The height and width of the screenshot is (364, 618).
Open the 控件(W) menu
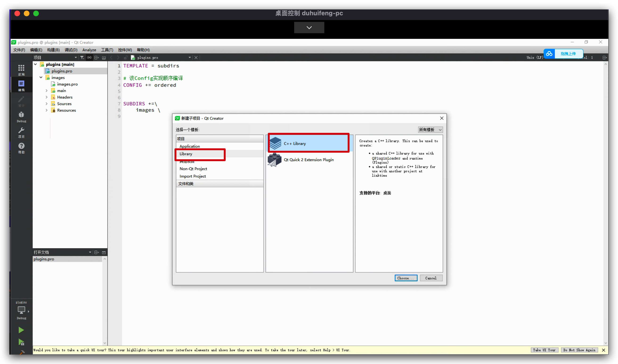(x=125, y=50)
